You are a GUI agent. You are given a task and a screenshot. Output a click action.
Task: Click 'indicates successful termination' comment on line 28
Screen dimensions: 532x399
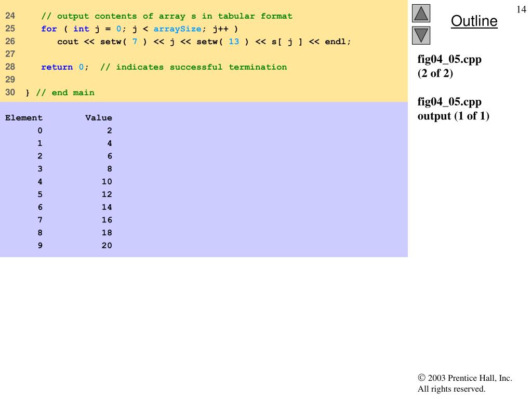(x=201, y=67)
